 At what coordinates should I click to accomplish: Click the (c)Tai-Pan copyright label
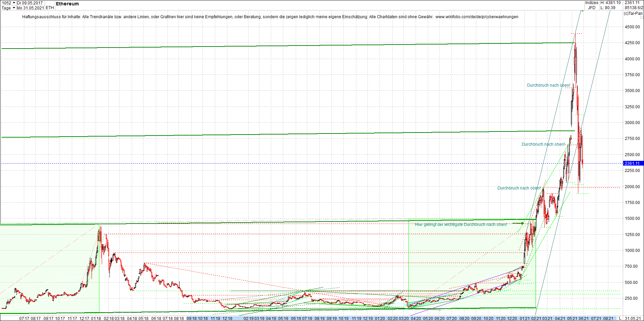tap(633, 13)
